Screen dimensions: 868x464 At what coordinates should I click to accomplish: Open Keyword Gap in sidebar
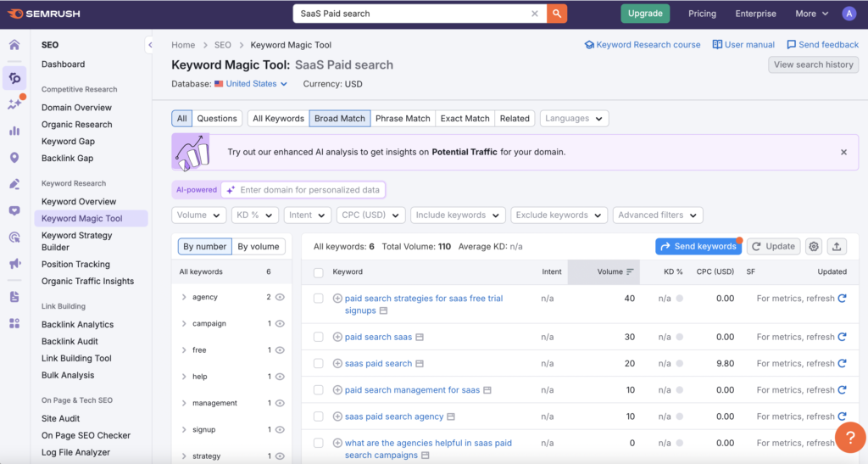pyautogui.click(x=68, y=142)
